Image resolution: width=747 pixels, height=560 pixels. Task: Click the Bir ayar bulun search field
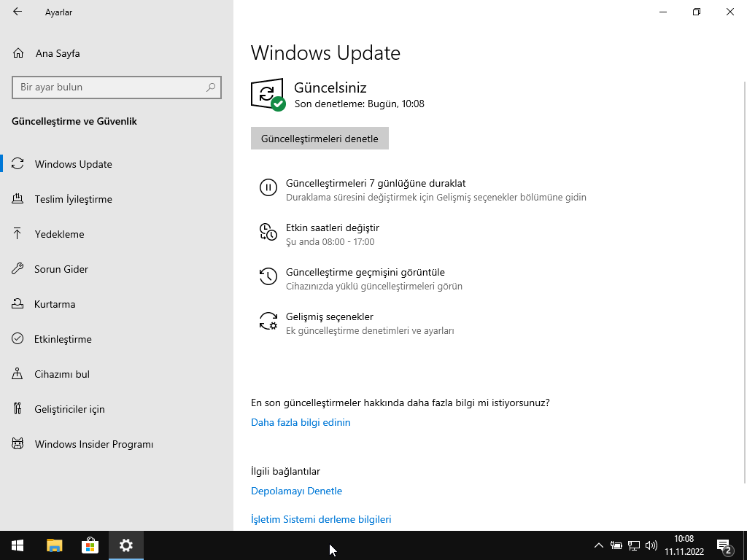tap(117, 87)
